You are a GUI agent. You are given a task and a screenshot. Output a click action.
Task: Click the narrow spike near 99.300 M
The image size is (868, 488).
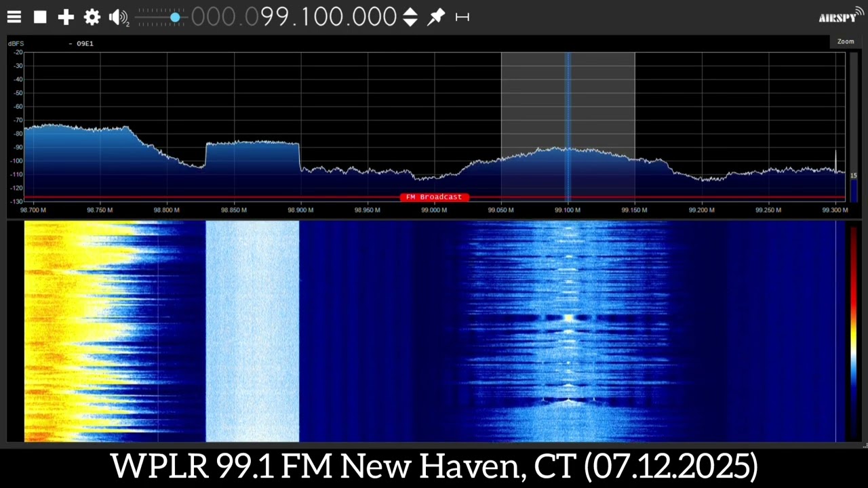pos(835,161)
